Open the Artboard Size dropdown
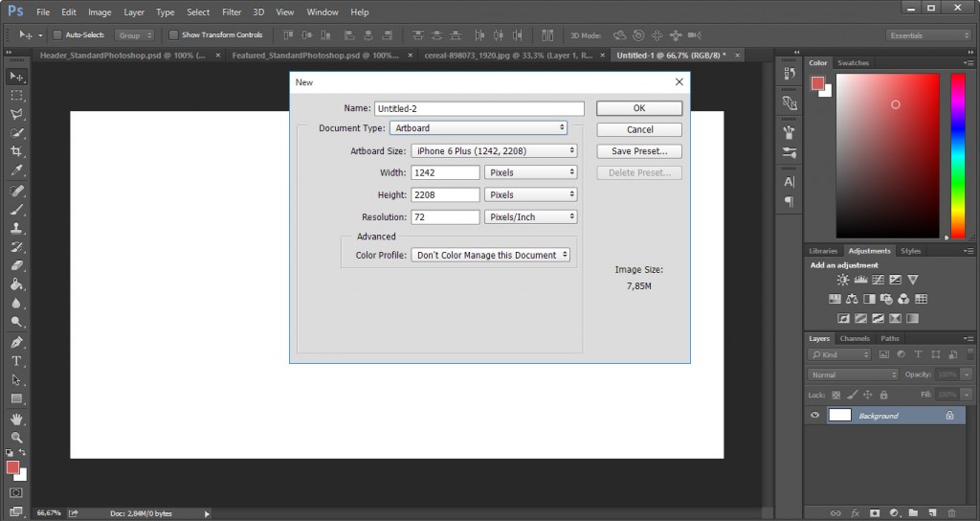Viewport: 980px width, 521px height. point(494,150)
